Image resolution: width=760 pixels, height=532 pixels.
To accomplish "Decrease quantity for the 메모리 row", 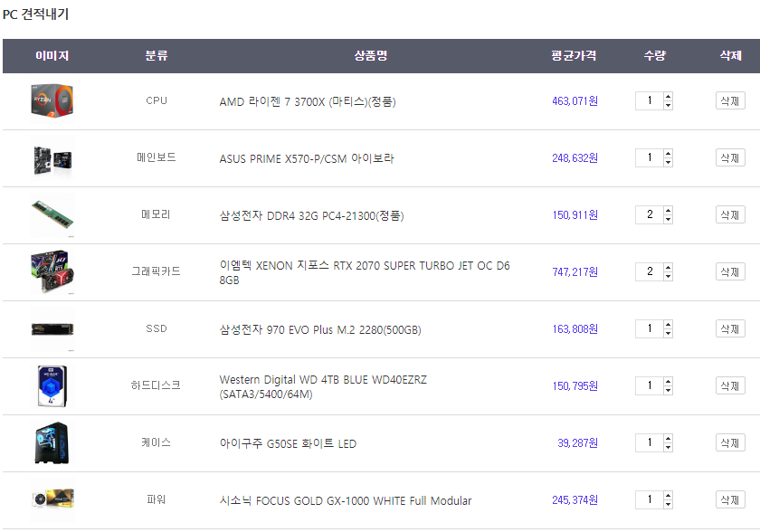I will (668, 219).
